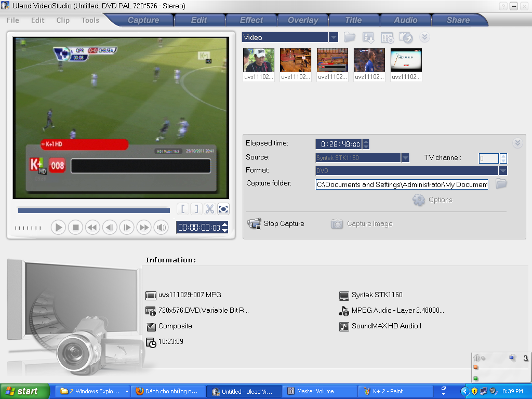Set Mark-out with right bracket button
Screen dimensions: 532x399
click(196, 209)
